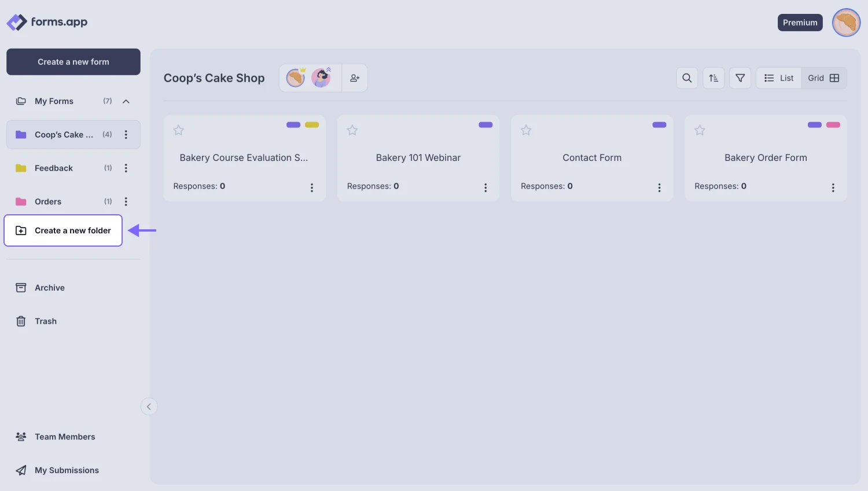Open Premium upgrade
868x491 pixels.
800,22
